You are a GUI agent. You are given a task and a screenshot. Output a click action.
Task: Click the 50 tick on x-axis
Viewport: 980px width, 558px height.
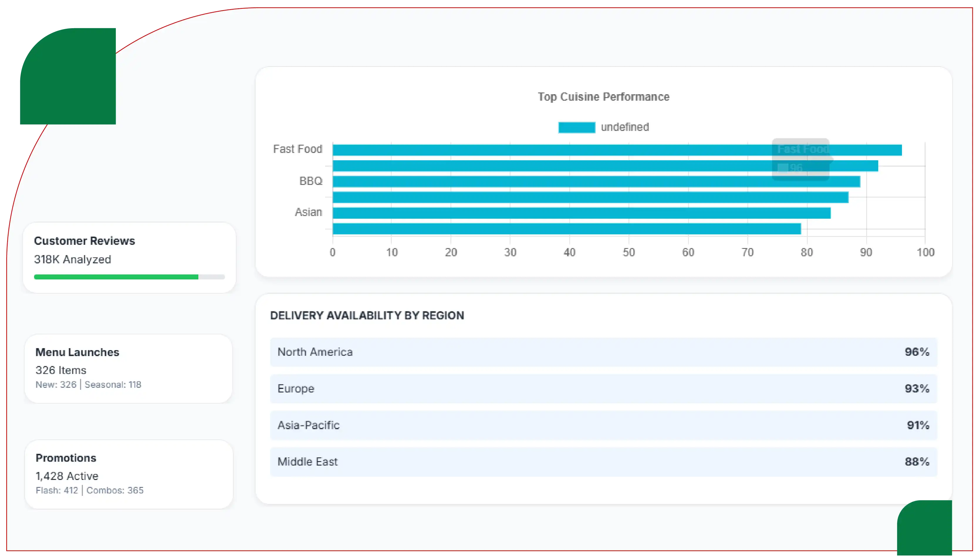coord(629,252)
